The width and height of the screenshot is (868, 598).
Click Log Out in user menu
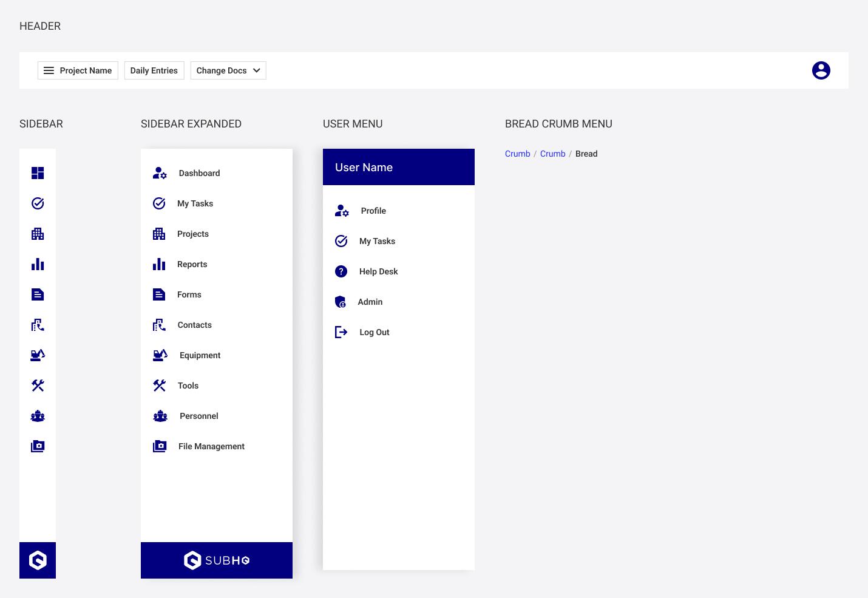point(374,332)
